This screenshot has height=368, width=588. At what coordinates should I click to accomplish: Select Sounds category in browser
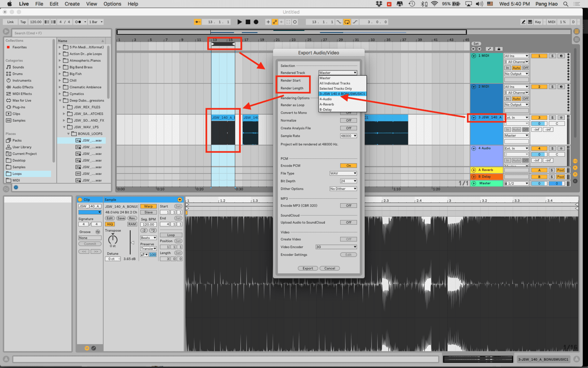(18, 67)
